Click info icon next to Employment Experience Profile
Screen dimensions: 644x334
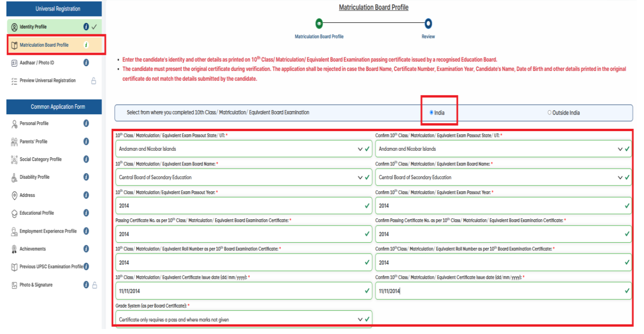tap(86, 231)
